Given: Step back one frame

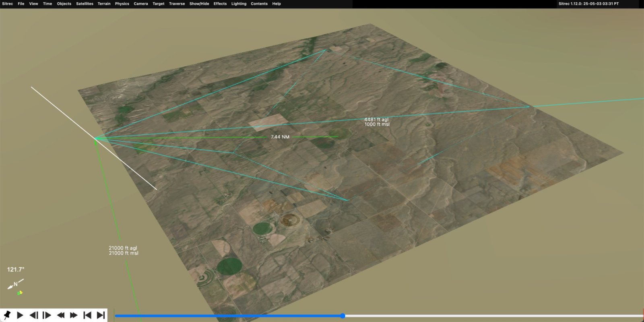Looking at the screenshot, I should [x=34, y=315].
